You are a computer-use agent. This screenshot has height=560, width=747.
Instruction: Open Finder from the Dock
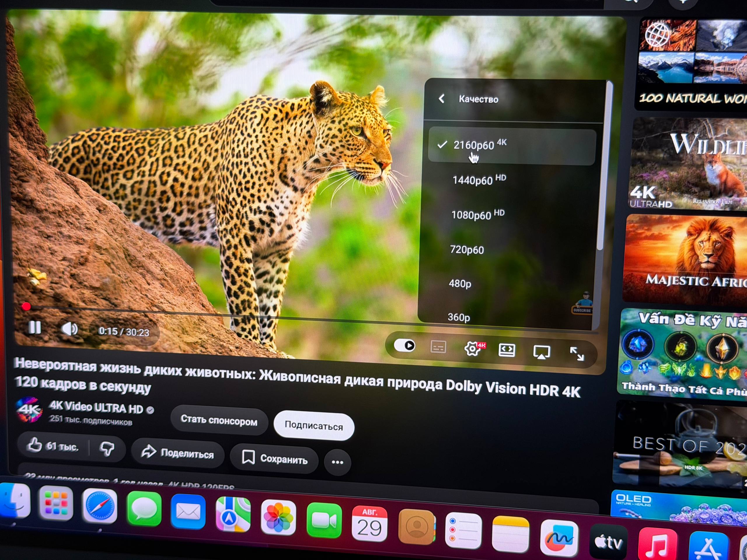[14, 501]
